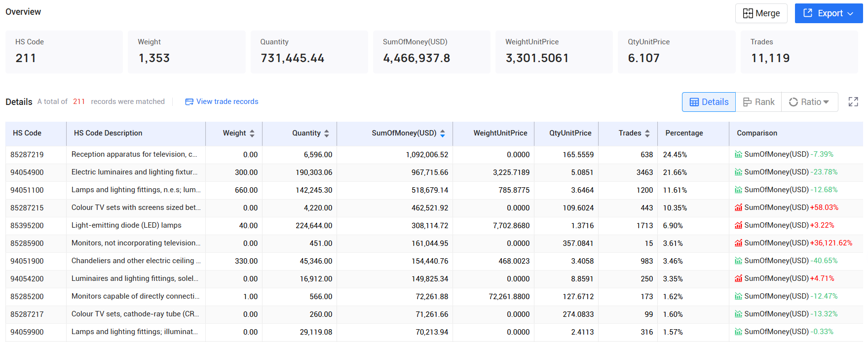Click the Light-emitting diode (LED) lamps description
Image resolution: width=868 pixels, height=342 pixels.
tap(126, 225)
